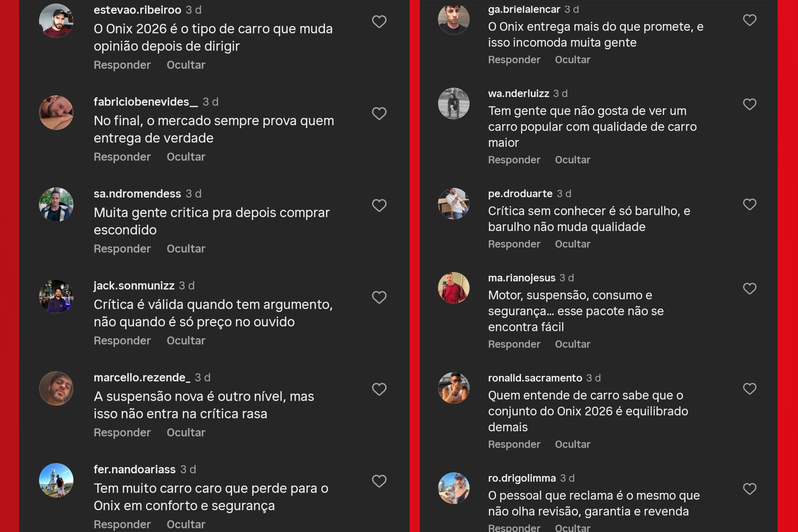Click Responder under estevao.ribeiroo's comment
Image resolution: width=798 pixels, height=532 pixels.
point(122,65)
